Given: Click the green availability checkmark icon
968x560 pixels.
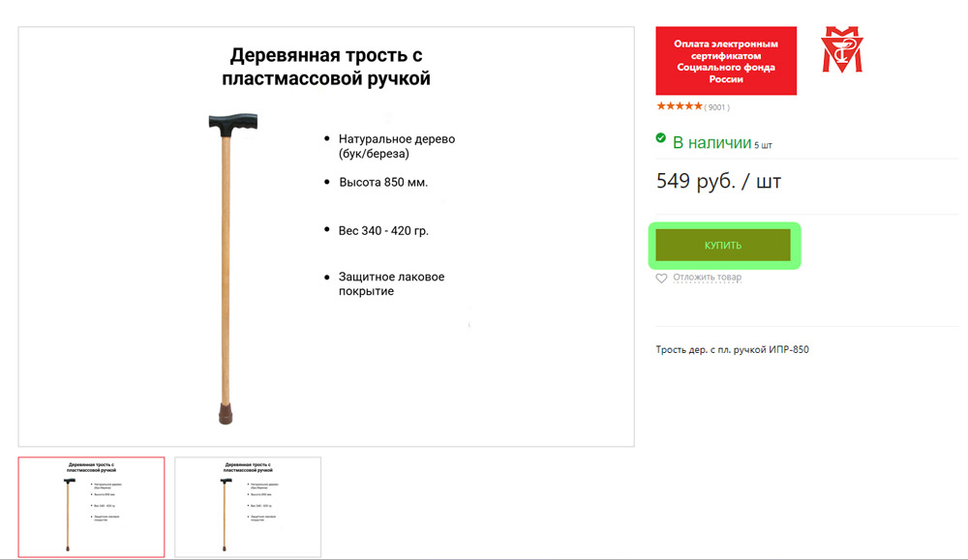Looking at the screenshot, I should point(660,137).
